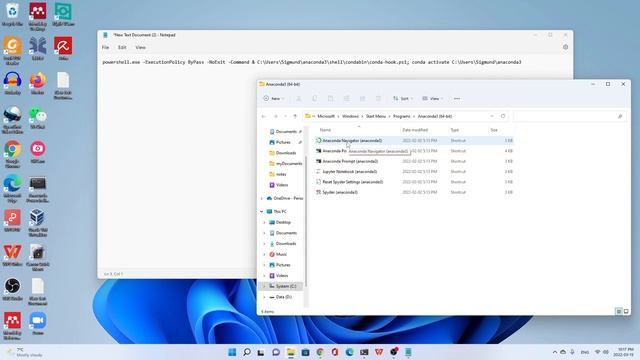Switch to details view icon in status bar
Screen dimensions: 640x360
tap(619, 311)
